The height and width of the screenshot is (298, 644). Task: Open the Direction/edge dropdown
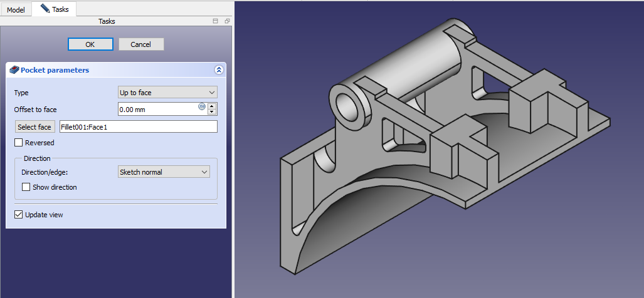pos(164,172)
